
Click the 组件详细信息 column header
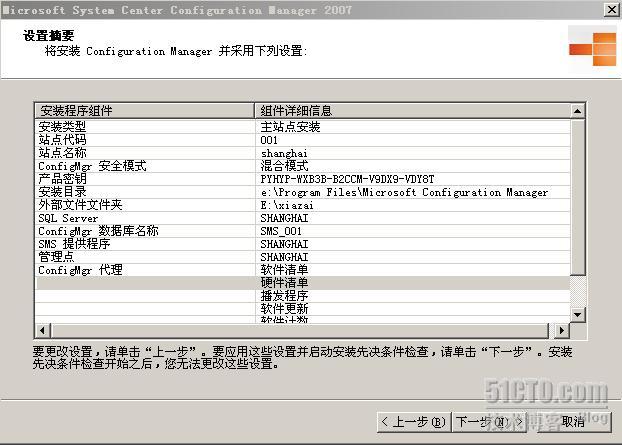pos(412,111)
